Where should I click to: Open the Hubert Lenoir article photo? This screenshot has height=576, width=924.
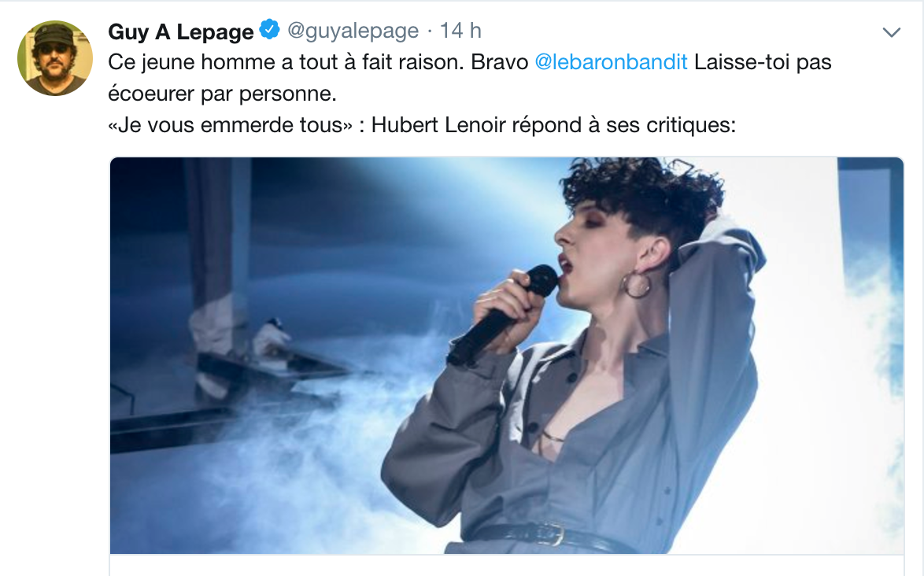coord(507,356)
